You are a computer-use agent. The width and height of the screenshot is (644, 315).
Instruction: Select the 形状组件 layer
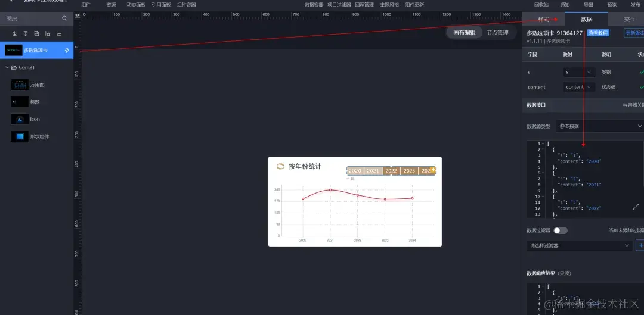[36, 136]
